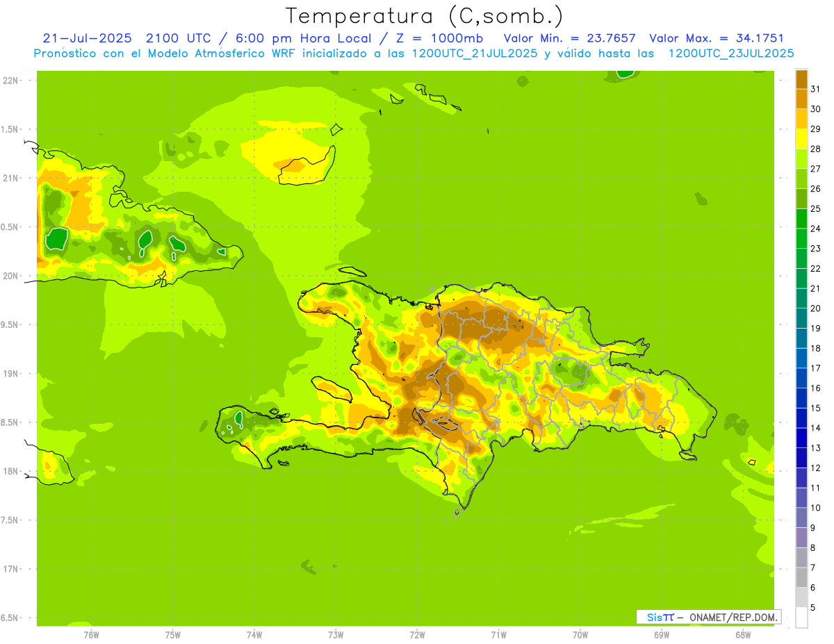Click the legend value '5'

coord(813,608)
